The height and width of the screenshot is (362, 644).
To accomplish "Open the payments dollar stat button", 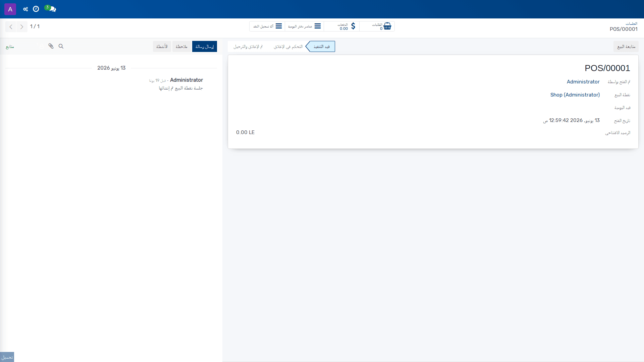I will click(341, 26).
